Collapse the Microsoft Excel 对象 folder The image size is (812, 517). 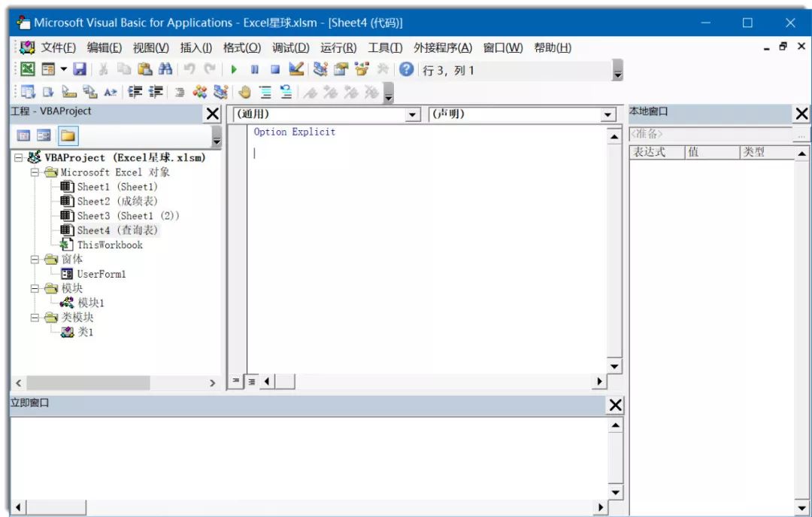click(x=35, y=172)
